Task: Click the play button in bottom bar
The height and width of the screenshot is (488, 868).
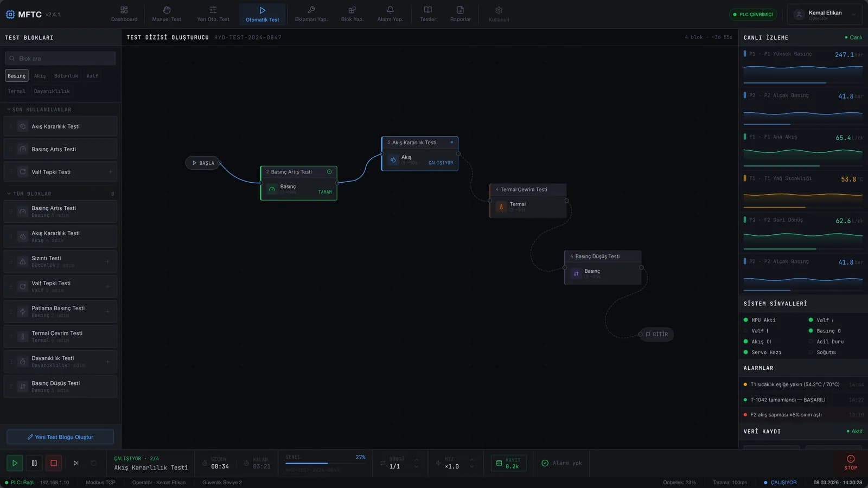Action: coord(15,463)
